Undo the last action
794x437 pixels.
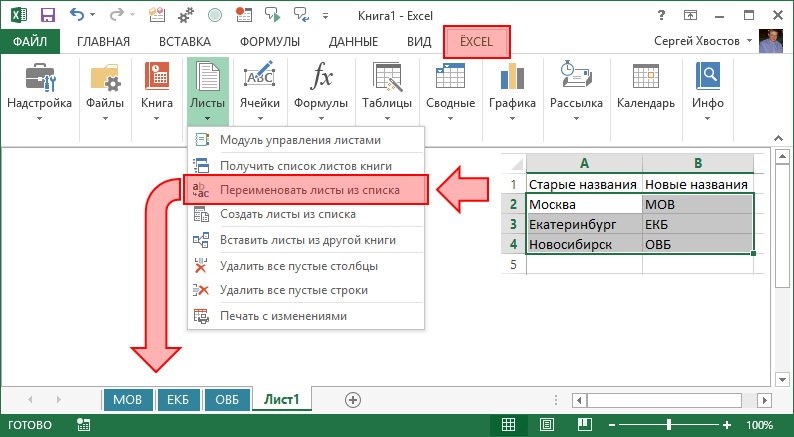point(77,15)
